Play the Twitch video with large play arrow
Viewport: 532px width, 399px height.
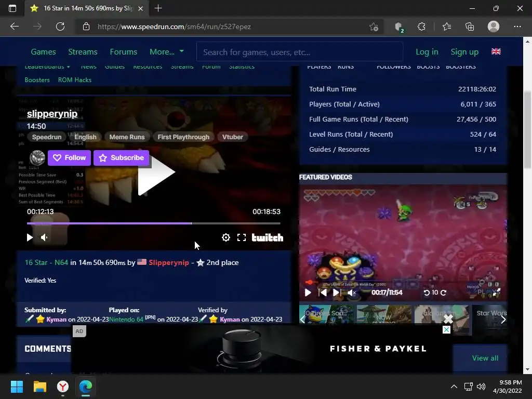tap(156, 175)
